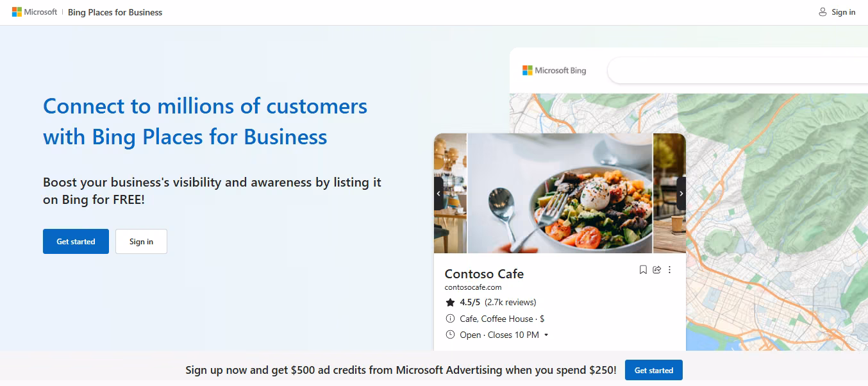
Task: Show previous photo with left carousel arrow
Action: tap(438, 194)
